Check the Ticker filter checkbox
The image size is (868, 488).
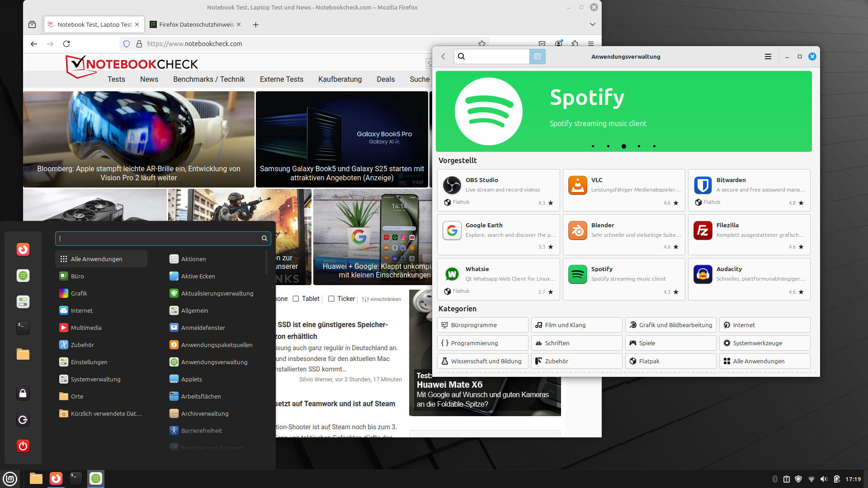tap(331, 299)
